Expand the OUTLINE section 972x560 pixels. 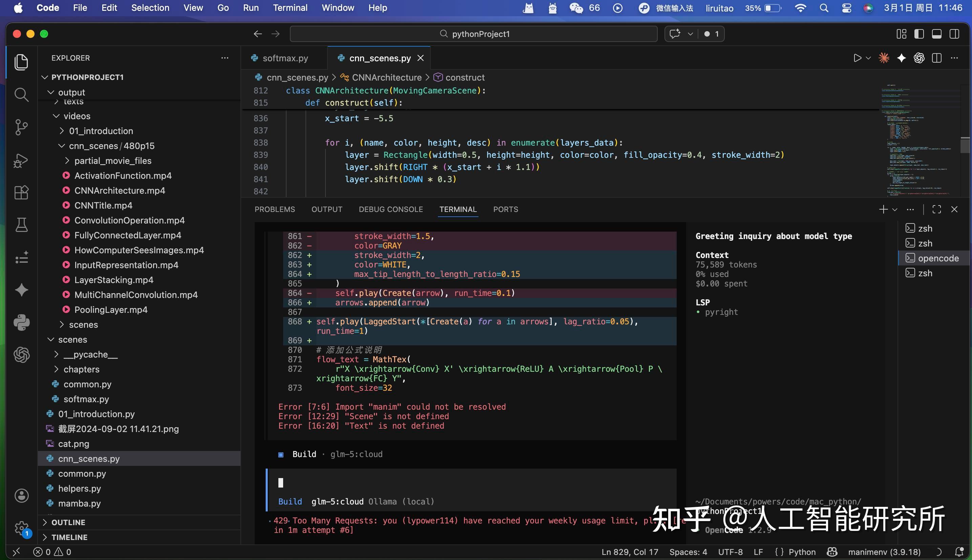coord(68,522)
